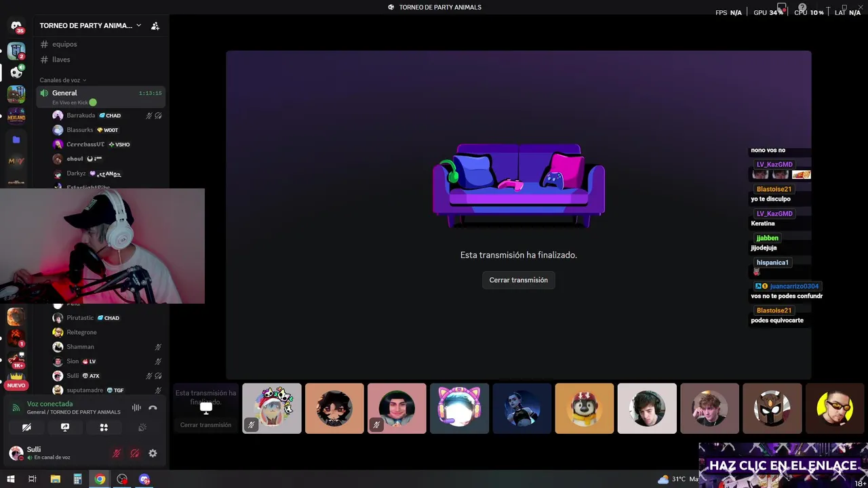
Task: Select the muted man on pink background tile
Action: coord(397,408)
